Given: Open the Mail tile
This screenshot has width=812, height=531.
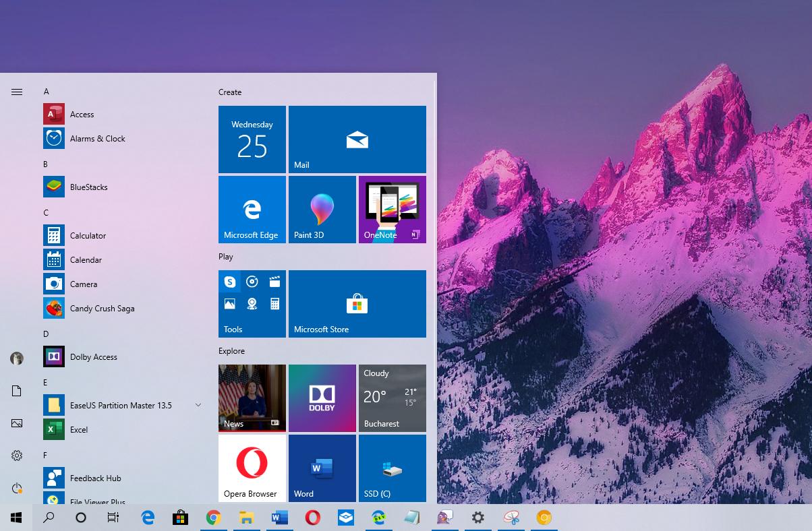Looking at the screenshot, I should click(357, 139).
